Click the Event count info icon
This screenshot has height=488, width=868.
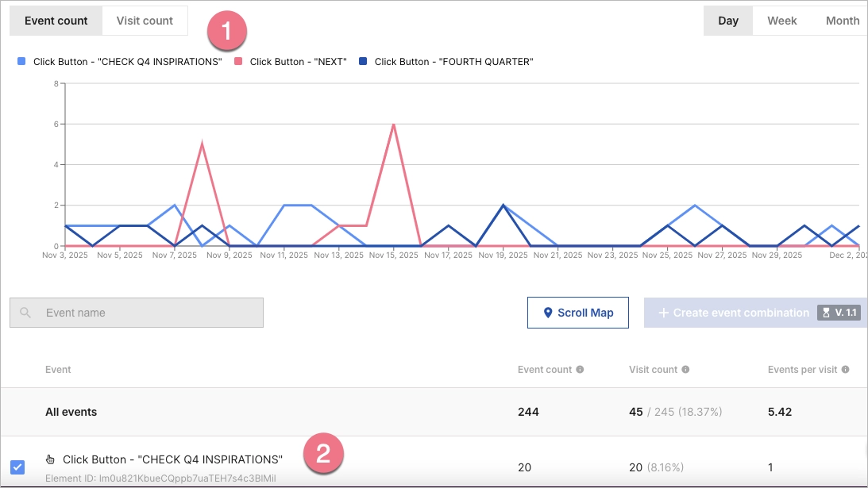580,370
